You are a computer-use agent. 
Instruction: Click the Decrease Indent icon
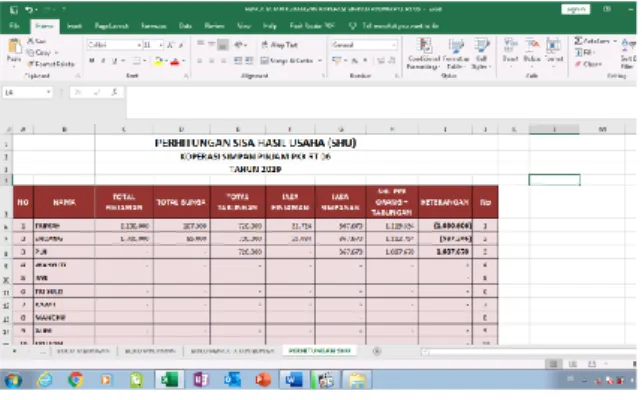238,61
